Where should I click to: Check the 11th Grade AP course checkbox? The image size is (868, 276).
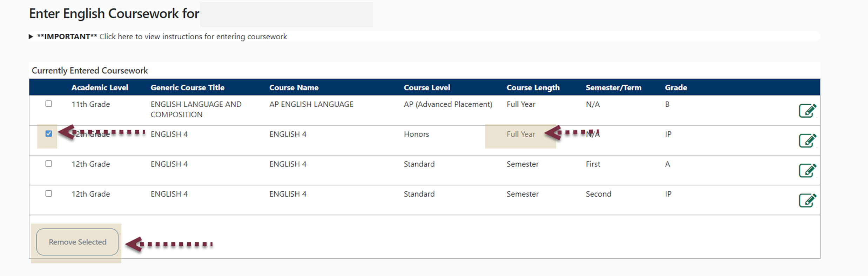49,104
